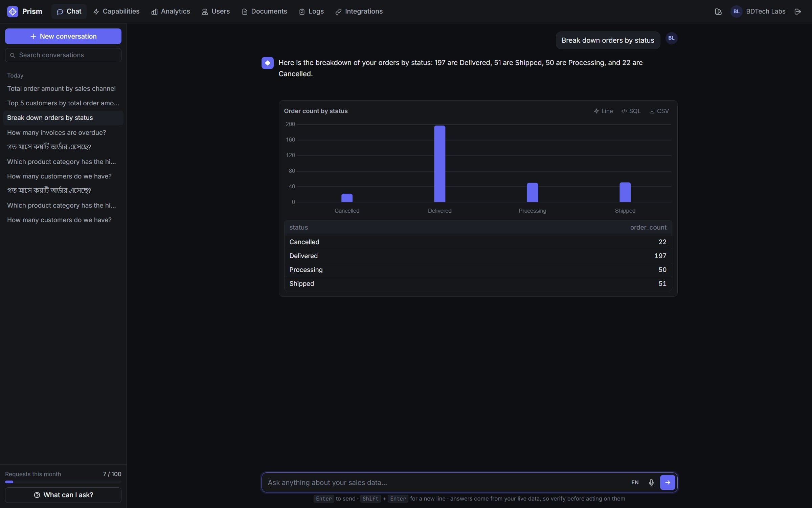812x508 pixels.
Task: Focus the Search conversations field
Action: tap(63, 55)
